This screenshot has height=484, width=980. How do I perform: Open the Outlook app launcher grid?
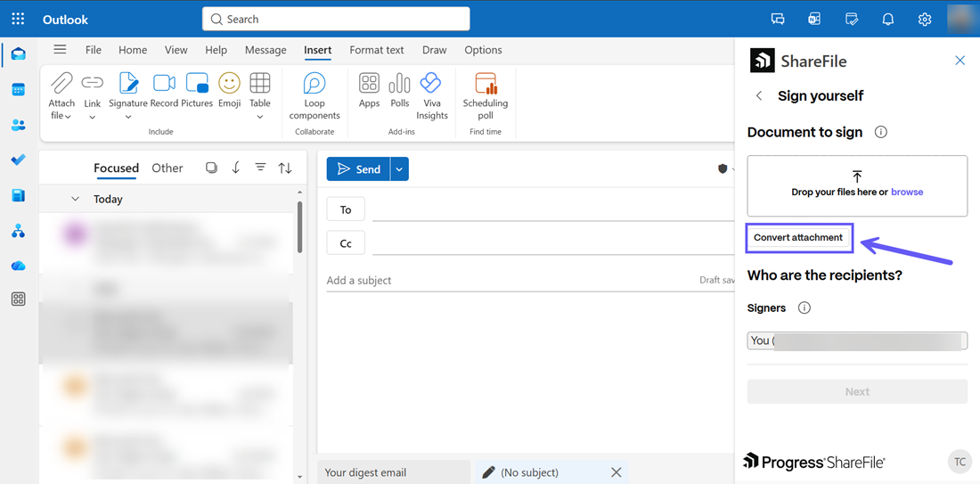(x=18, y=19)
